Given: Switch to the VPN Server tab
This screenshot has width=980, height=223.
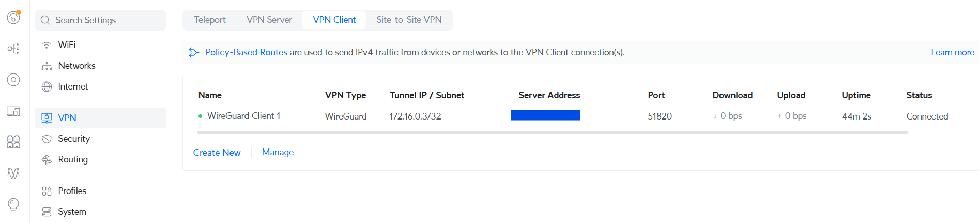Looking at the screenshot, I should [269, 20].
